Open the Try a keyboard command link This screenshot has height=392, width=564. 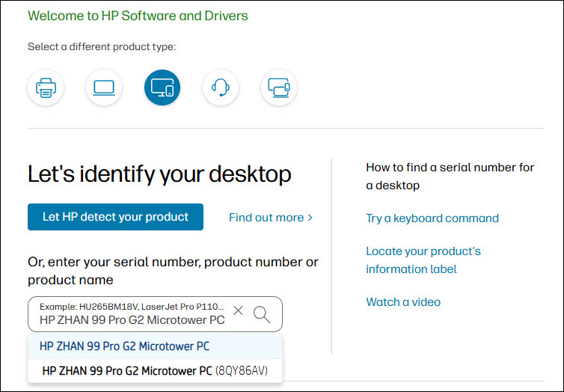[432, 218]
